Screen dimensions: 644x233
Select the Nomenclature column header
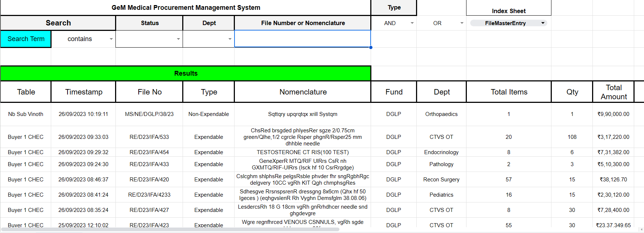(303, 92)
